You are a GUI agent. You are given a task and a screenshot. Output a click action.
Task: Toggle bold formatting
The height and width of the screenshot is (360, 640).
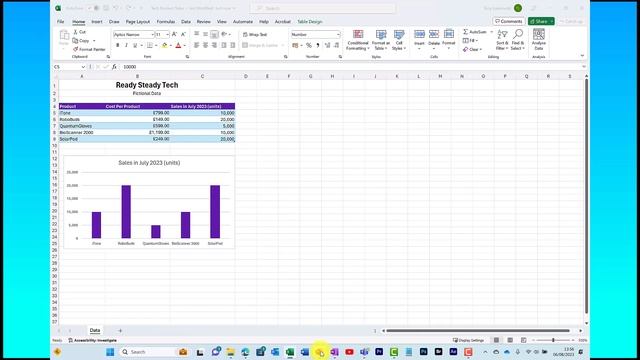pyautogui.click(x=118, y=45)
